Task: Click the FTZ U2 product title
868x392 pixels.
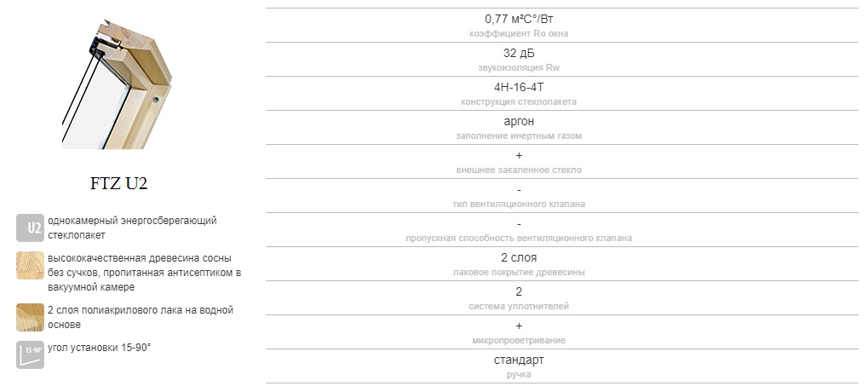Action: (x=119, y=184)
